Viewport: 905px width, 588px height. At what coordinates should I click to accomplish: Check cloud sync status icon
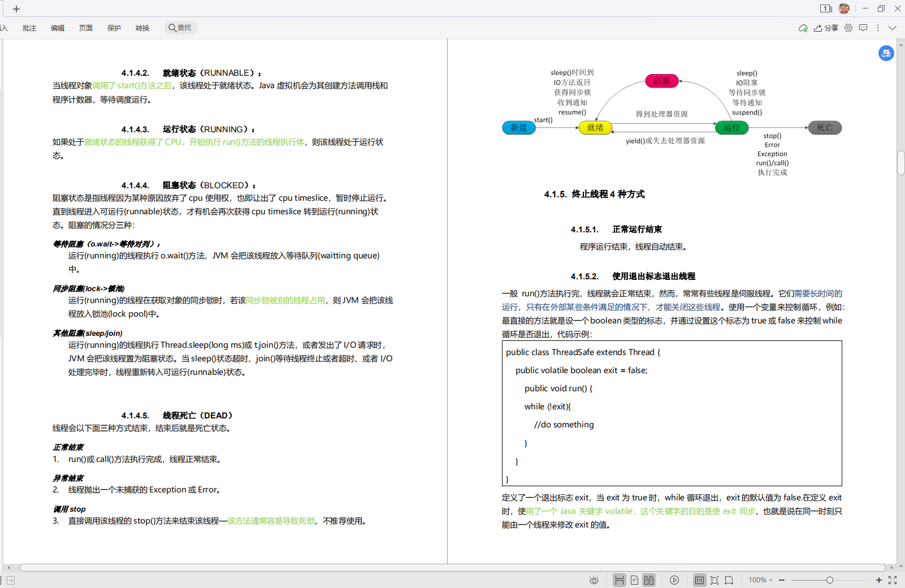coord(803,28)
